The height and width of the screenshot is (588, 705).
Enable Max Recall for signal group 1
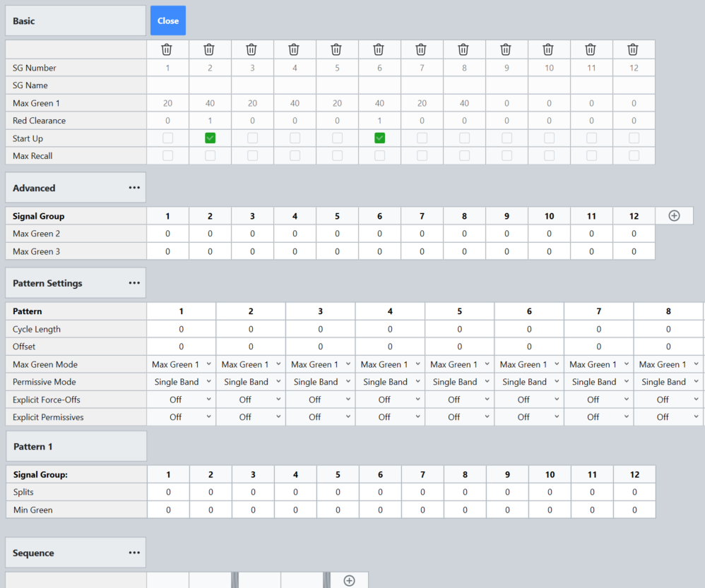tap(167, 155)
